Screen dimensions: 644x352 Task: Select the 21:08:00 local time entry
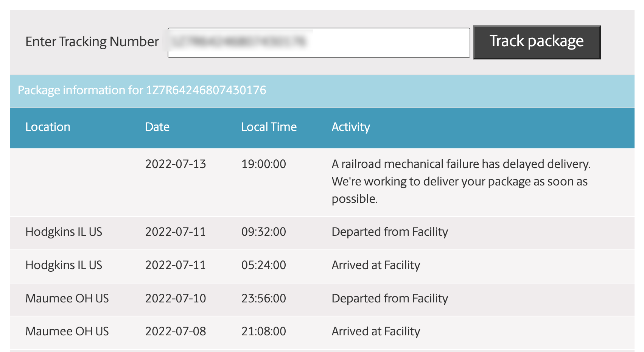(x=263, y=332)
